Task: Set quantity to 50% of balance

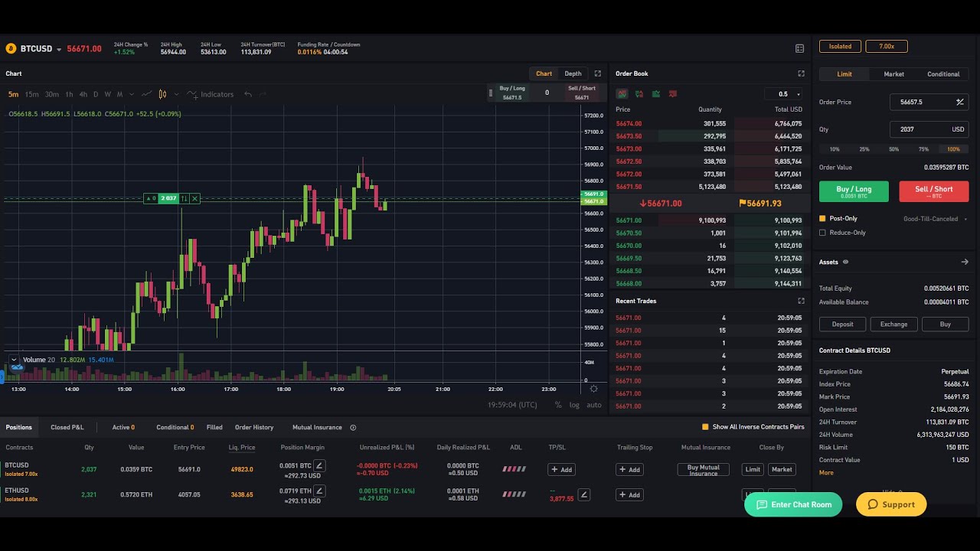Action: tap(893, 149)
